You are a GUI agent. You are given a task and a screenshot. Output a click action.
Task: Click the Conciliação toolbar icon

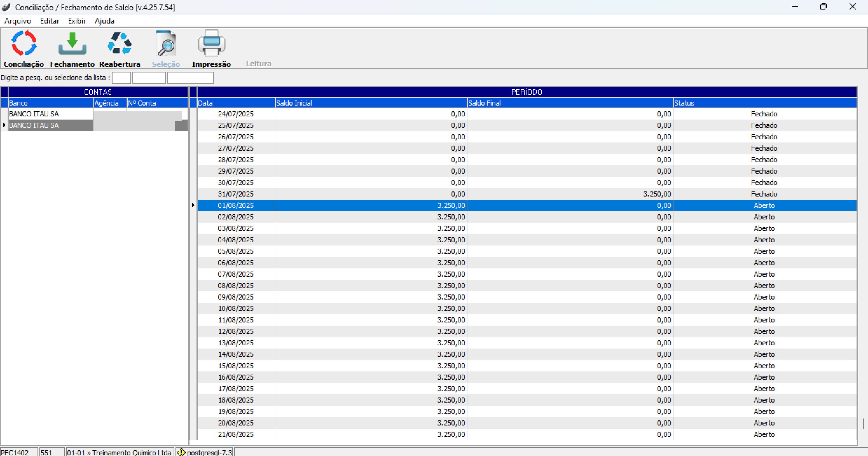tap(24, 44)
